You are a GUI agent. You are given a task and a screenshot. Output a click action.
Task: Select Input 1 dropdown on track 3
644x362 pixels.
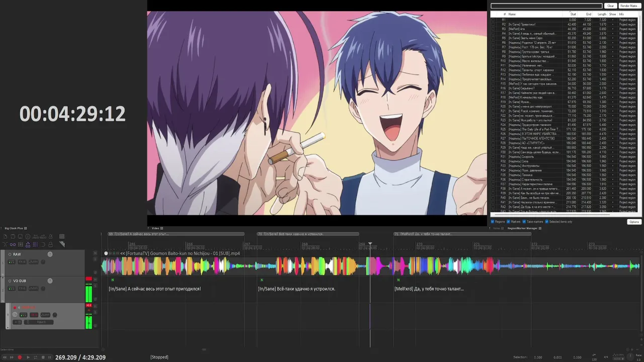pyautogui.click(x=39, y=322)
